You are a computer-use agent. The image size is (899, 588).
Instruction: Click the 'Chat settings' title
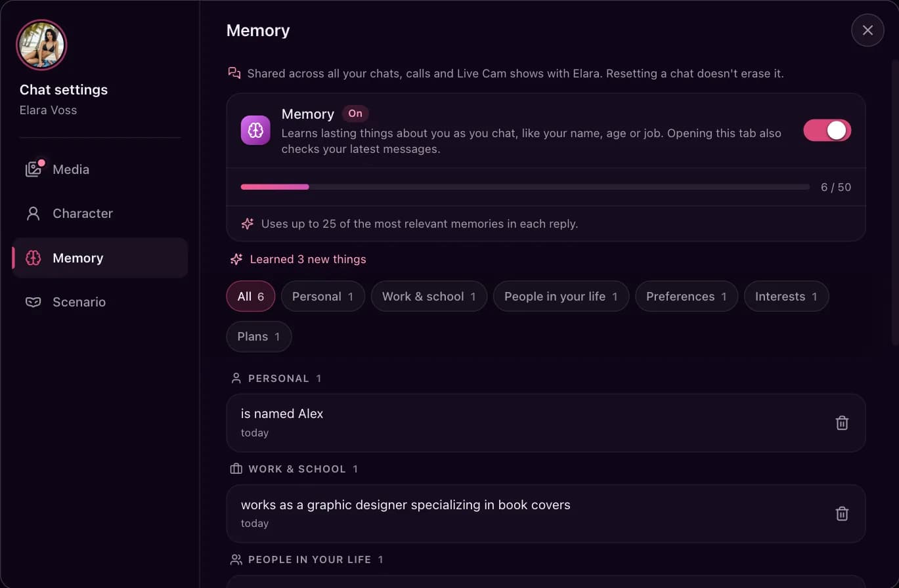[x=64, y=90]
